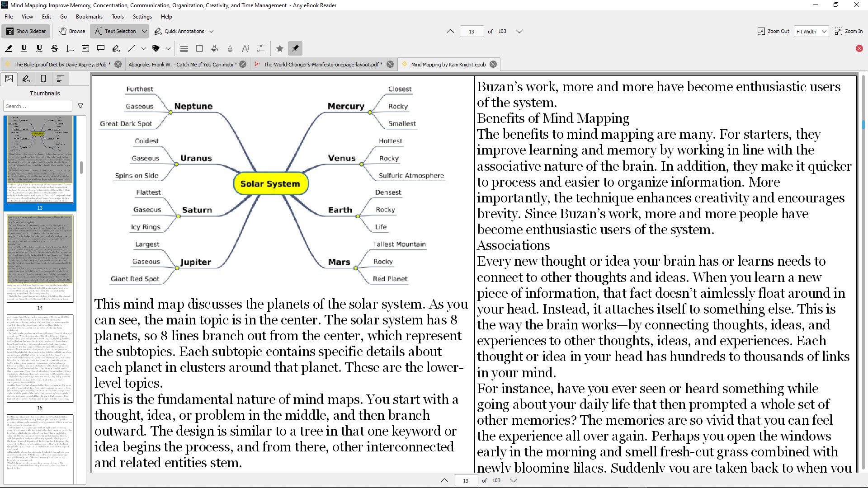Select the strikethrough annotation tool
Image resolution: width=868 pixels, height=488 pixels.
55,48
